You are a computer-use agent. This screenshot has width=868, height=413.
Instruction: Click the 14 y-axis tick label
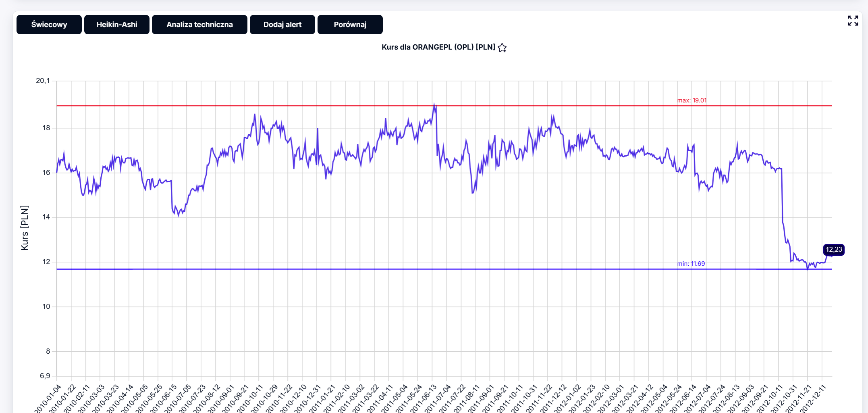coord(46,217)
